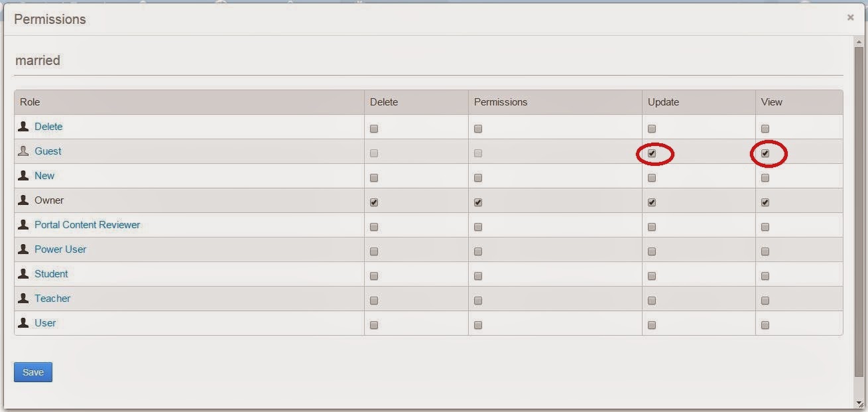
Task: Click the Owner role person icon
Action: [x=25, y=200]
